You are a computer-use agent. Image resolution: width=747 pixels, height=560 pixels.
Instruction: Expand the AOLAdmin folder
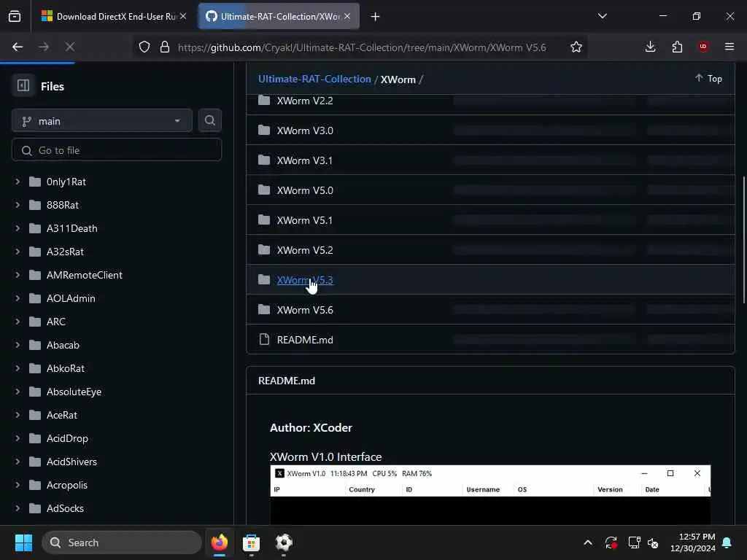[18, 298]
